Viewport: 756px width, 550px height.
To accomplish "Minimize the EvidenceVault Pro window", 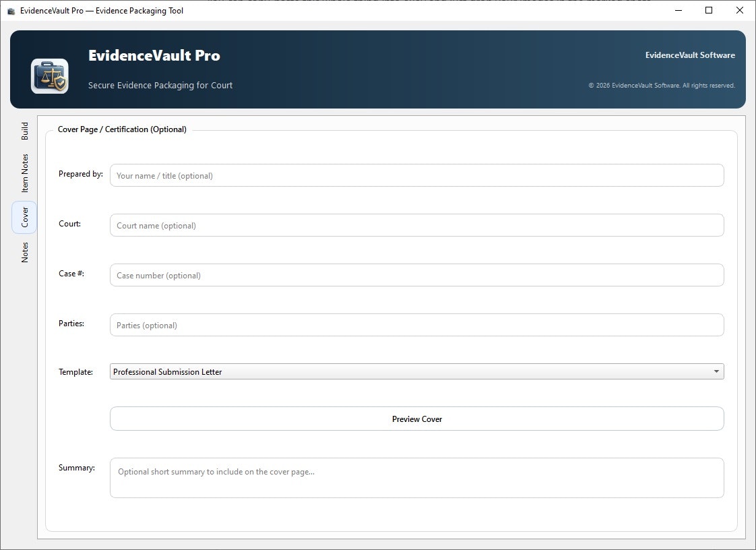I will tap(678, 10).
